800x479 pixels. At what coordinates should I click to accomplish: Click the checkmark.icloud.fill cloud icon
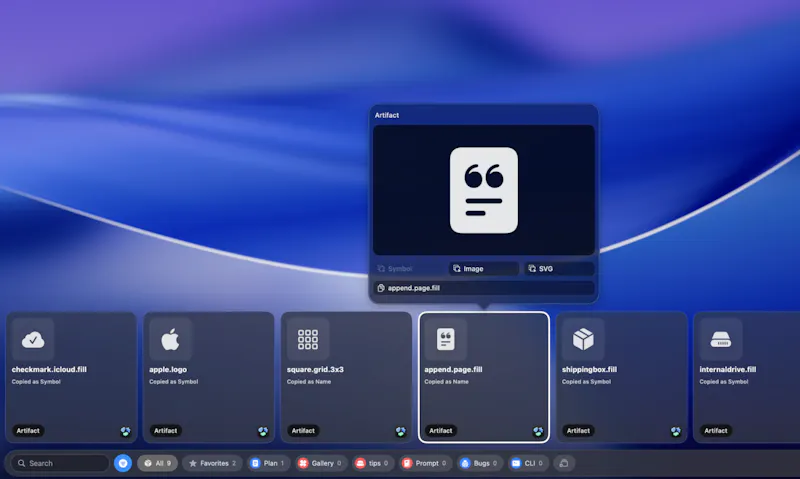(x=33, y=339)
